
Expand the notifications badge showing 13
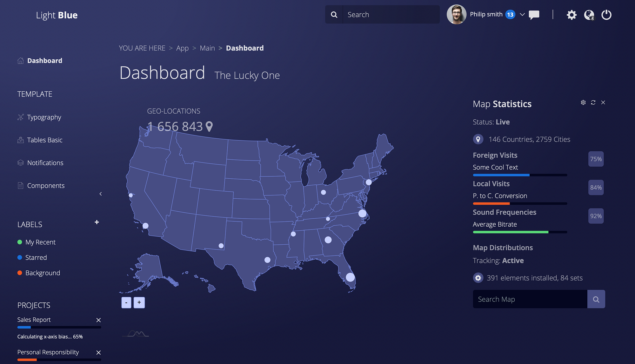pos(510,14)
